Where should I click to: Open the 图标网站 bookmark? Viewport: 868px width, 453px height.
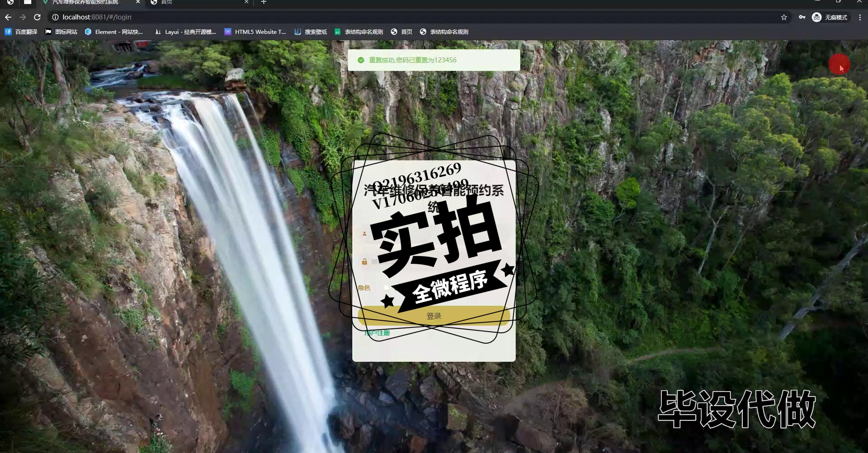[61, 32]
